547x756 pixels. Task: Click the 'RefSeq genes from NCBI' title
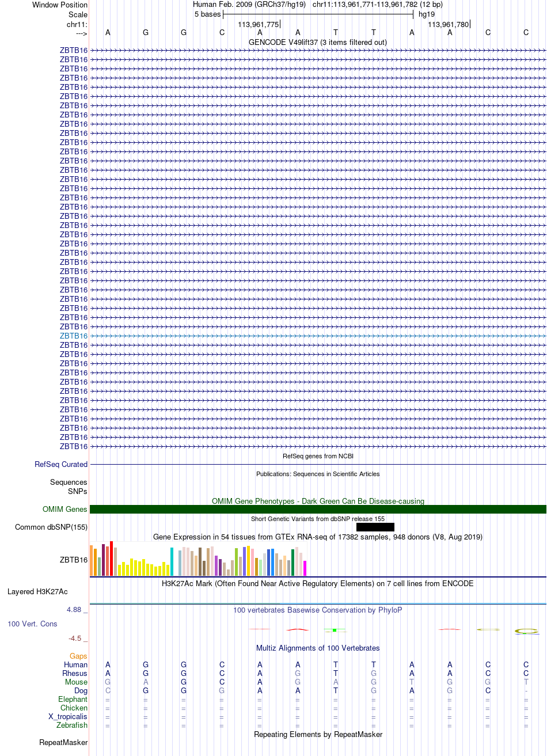(318, 456)
